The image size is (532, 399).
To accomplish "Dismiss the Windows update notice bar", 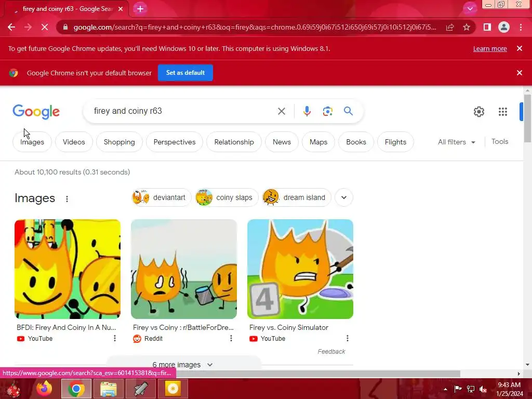I will pyautogui.click(x=520, y=48).
